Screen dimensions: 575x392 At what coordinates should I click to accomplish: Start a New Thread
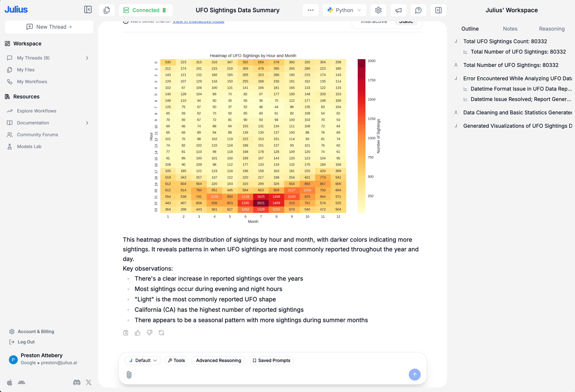click(49, 27)
